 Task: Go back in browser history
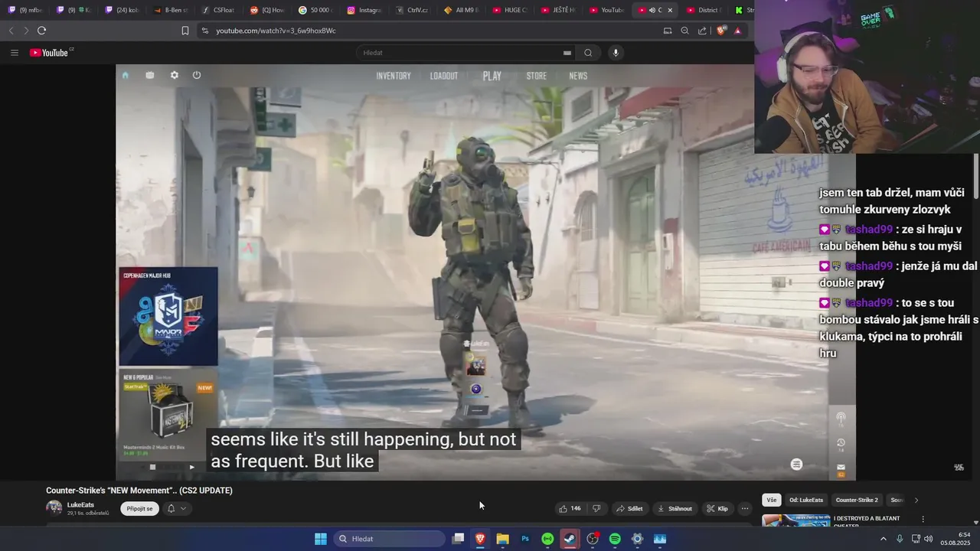(11, 31)
